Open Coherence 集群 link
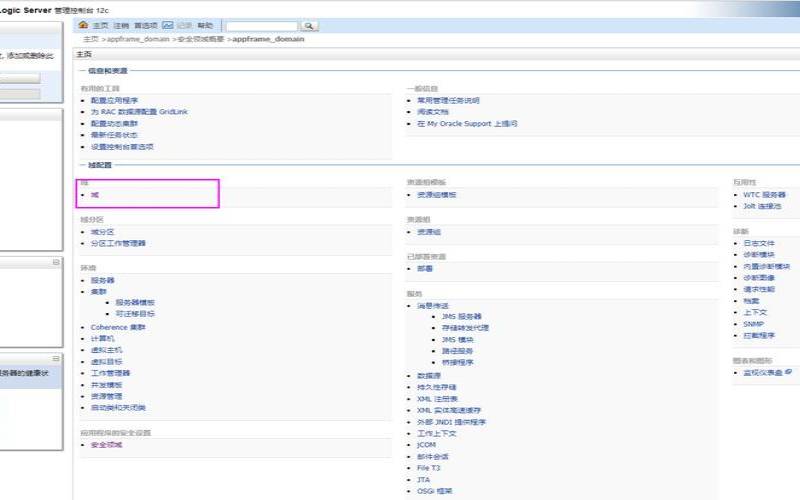 click(x=118, y=327)
